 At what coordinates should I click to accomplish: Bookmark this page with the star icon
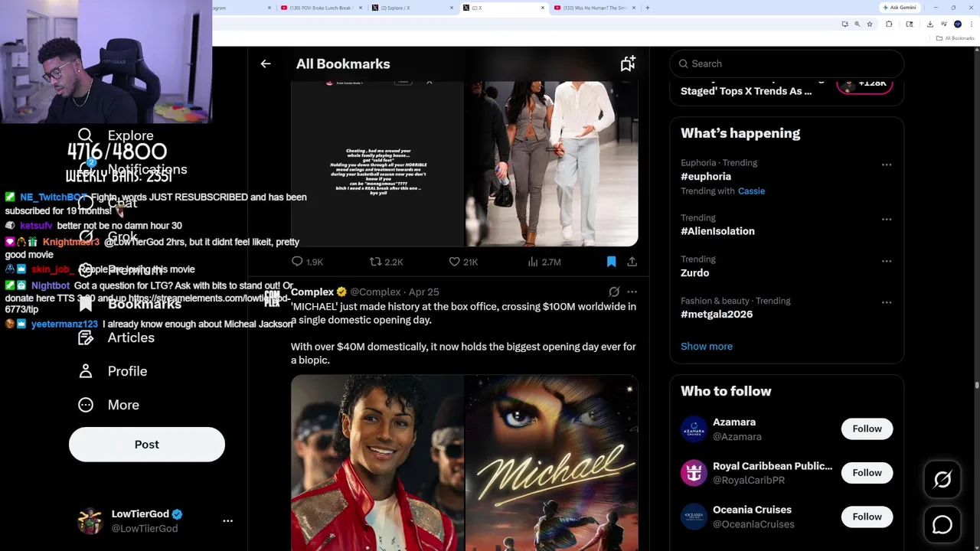click(870, 24)
